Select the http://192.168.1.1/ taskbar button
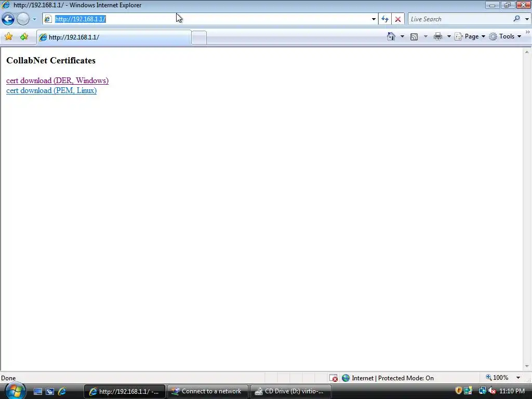 tap(125, 392)
